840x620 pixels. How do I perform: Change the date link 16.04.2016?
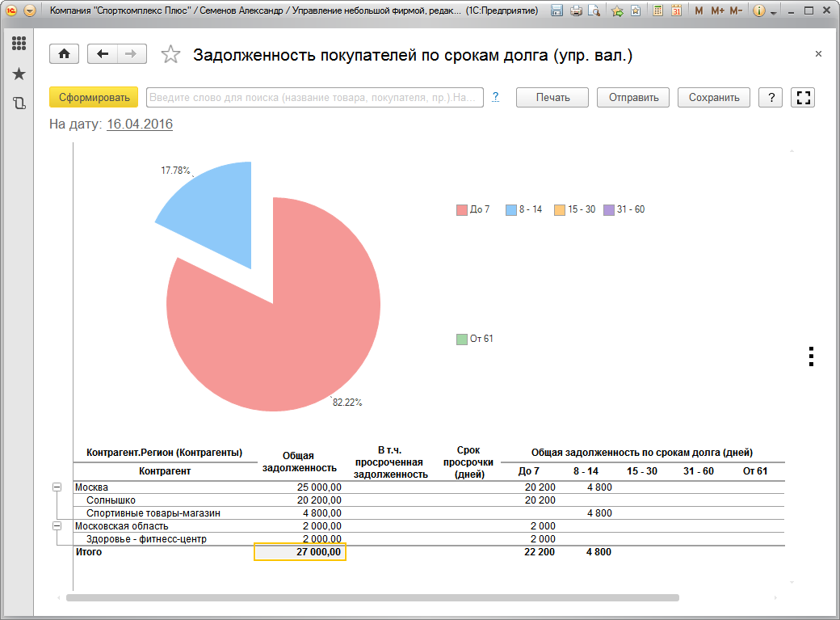[140, 124]
